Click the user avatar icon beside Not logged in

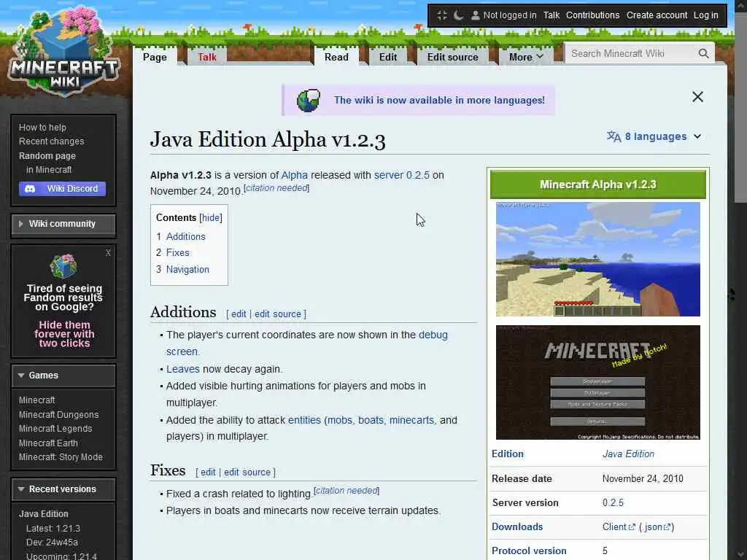point(475,15)
